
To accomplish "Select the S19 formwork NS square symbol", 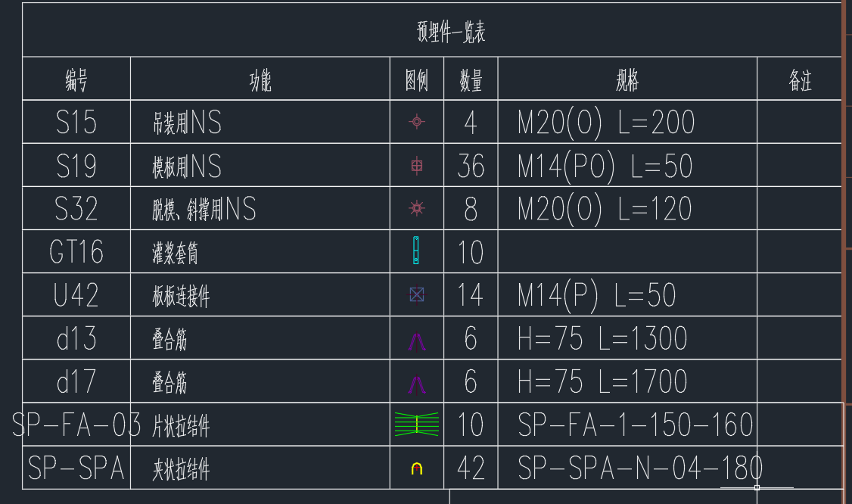I will coord(417,165).
